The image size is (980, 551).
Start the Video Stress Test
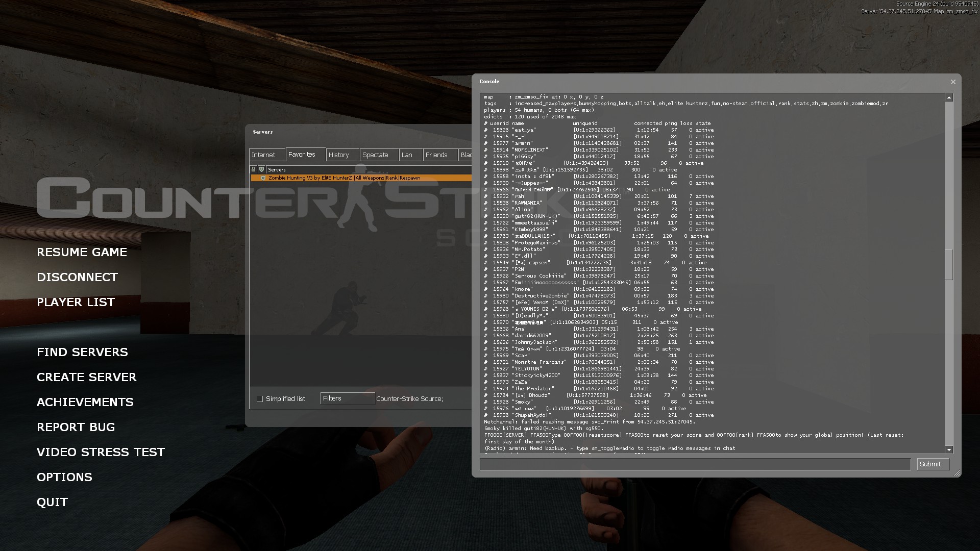tap(101, 452)
